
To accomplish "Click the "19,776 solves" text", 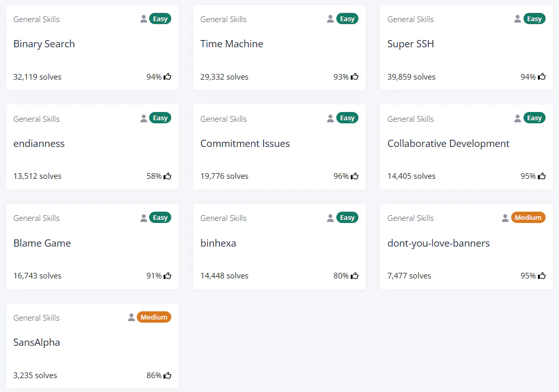I will pos(224,176).
